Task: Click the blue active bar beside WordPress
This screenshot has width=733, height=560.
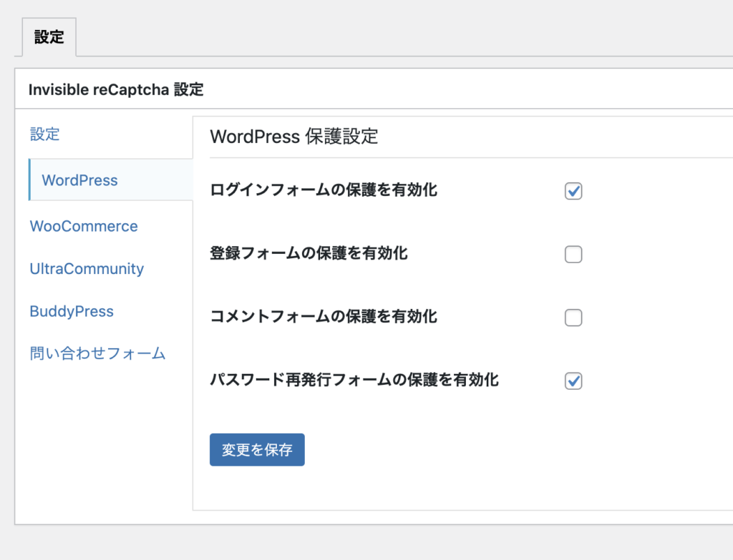Action: [29, 180]
